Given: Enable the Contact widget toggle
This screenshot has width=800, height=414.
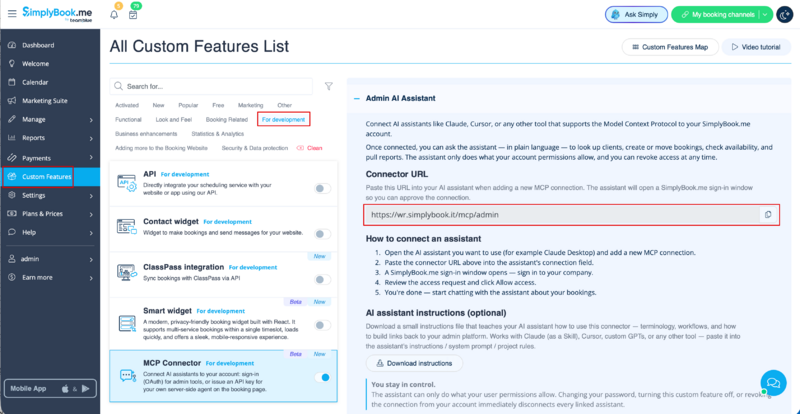Looking at the screenshot, I should pyautogui.click(x=322, y=234).
